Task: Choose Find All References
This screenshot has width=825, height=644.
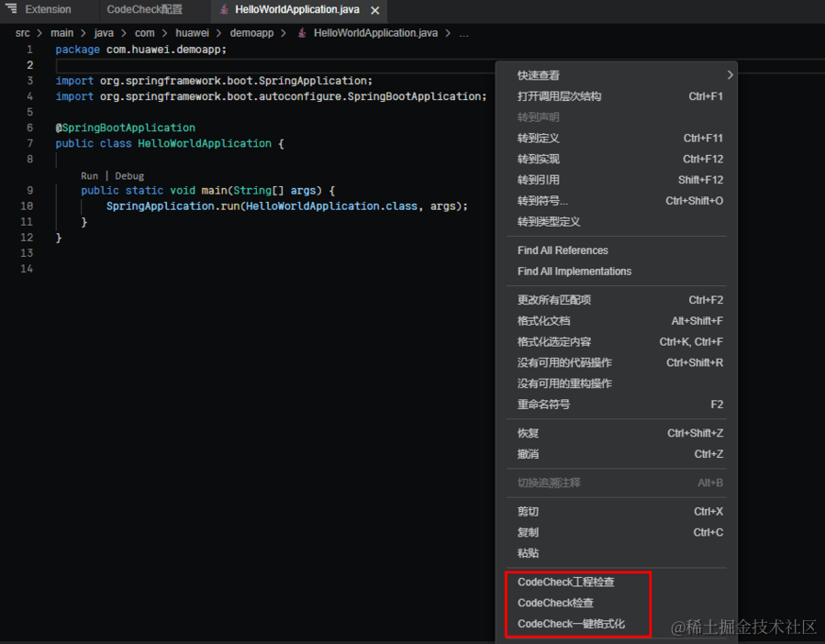Action: [616, 250]
